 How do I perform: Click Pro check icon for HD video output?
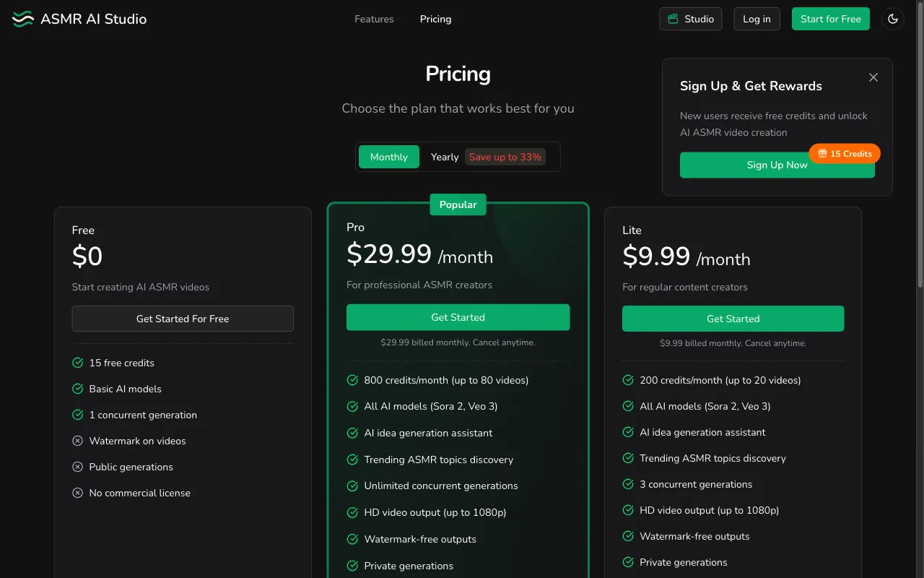coord(352,512)
